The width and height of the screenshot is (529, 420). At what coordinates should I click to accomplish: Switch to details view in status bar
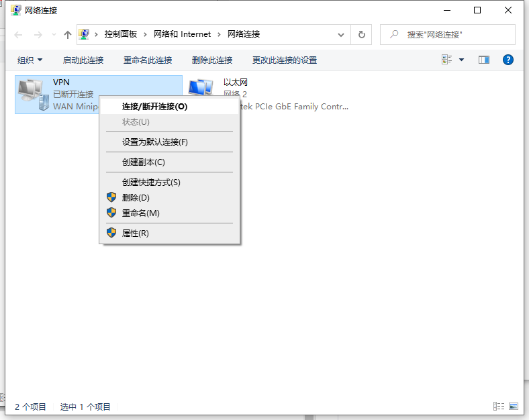499,407
